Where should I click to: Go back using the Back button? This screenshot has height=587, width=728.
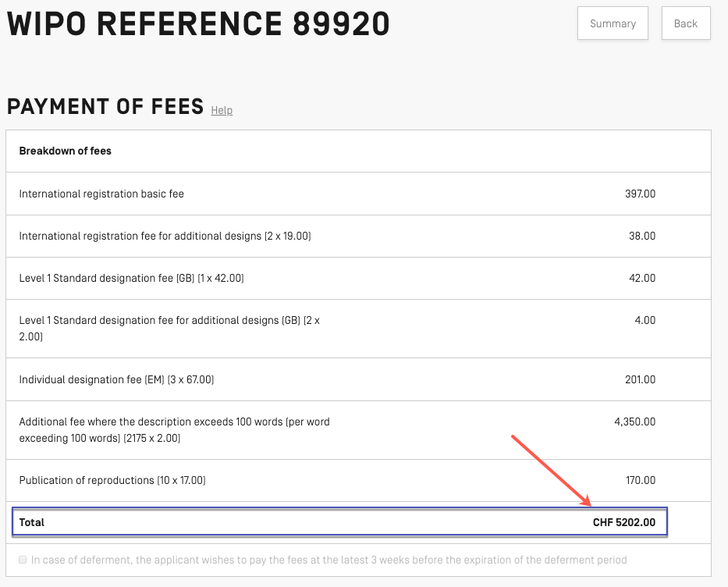[685, 23]
